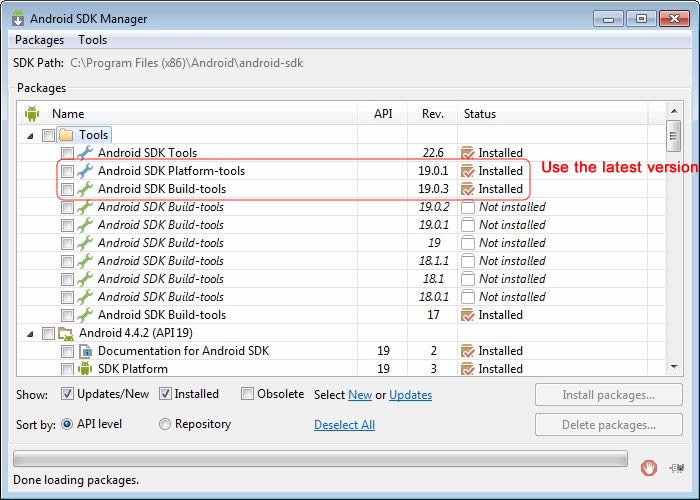Click the installed status icon for Platform-tools
Image resolution: width=700 pixels, height=500 pixels.
467,171
